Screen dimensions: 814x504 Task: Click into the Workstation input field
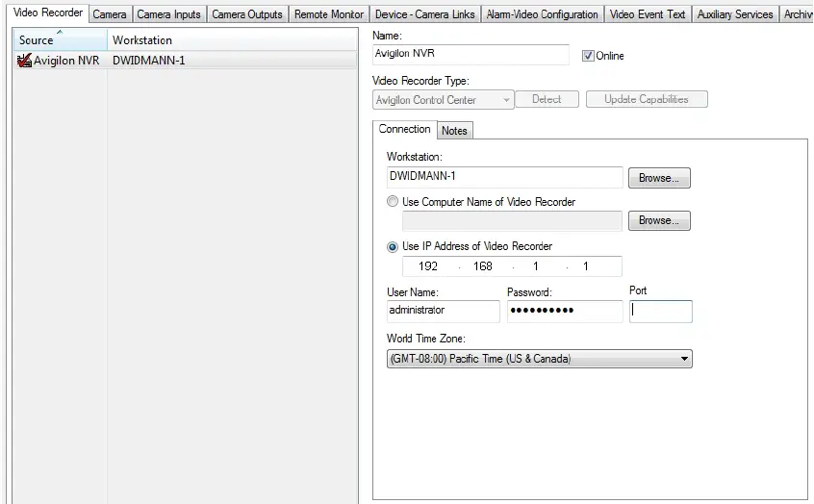504,177
